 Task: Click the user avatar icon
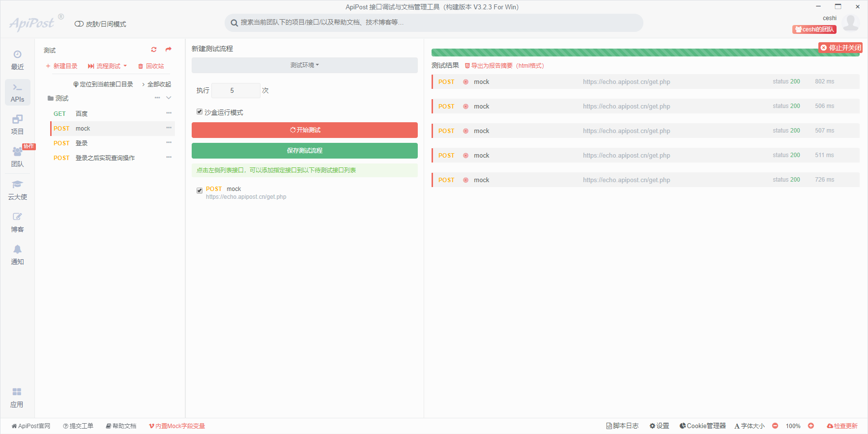tap(851, 23)
